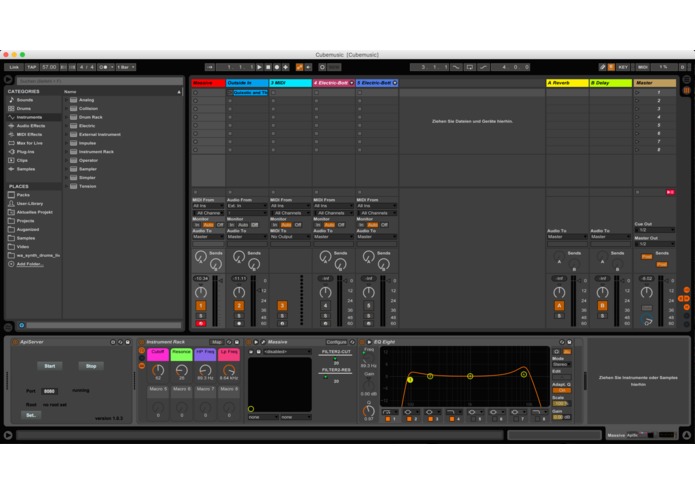Click the Configure button on Massive
Viewport: 695px width, 494px height.
[336, 342]
